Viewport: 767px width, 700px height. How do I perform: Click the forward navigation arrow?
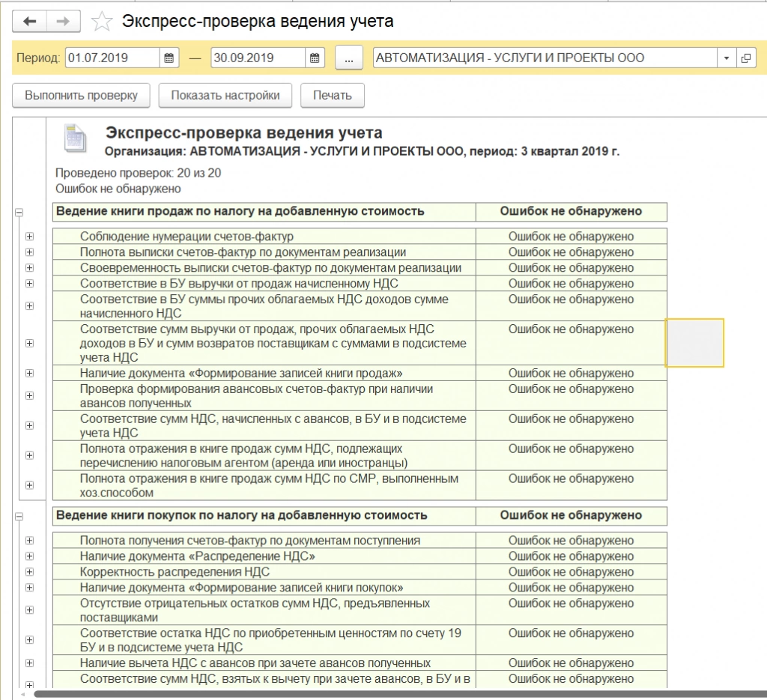pyautogui.click(x=63, y=22)
